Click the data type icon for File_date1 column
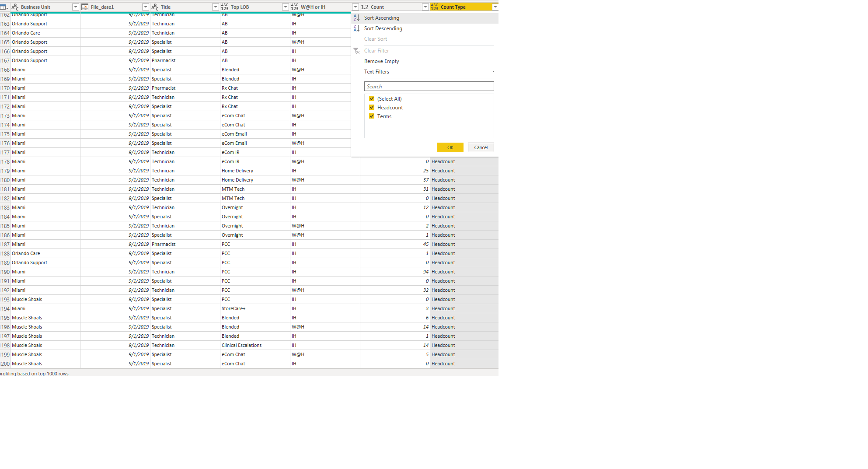Screen dimensions: 868x469 [85, 7]
